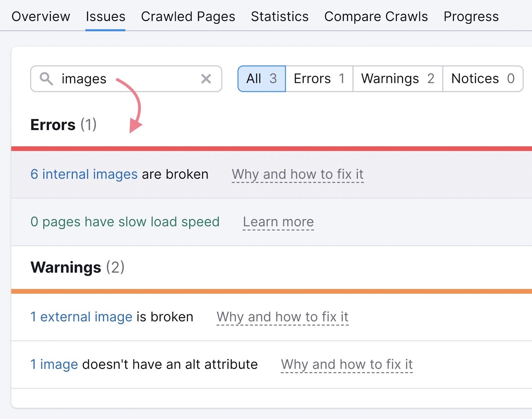Click Why and how to fix broken internal images
This screenshot has height=419, width=532.
coord(298,174)
